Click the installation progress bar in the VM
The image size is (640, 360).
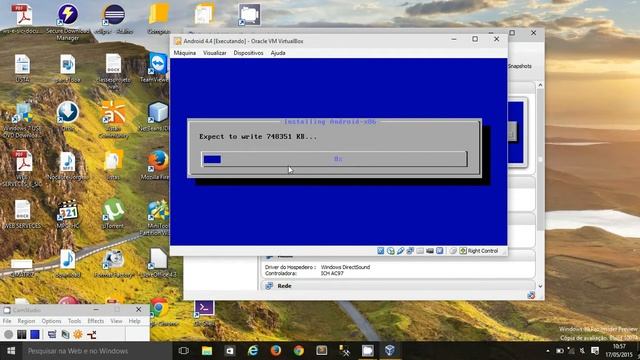click(334, 159)
